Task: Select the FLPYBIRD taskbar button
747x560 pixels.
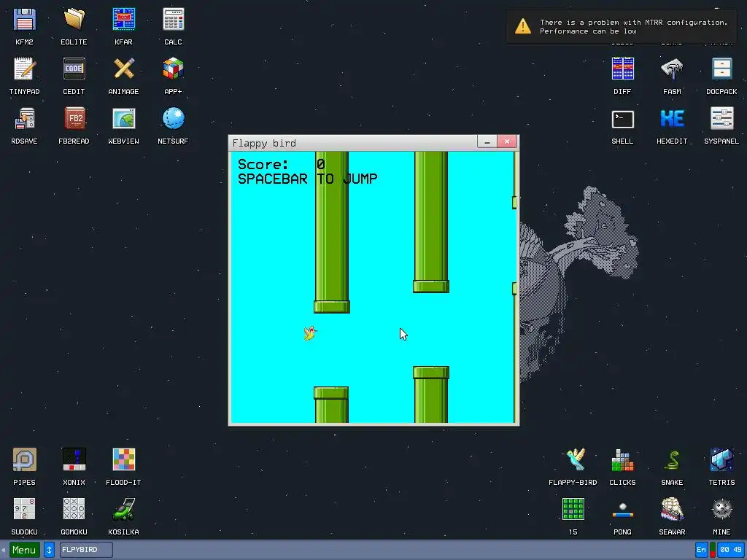Action: 86,550
